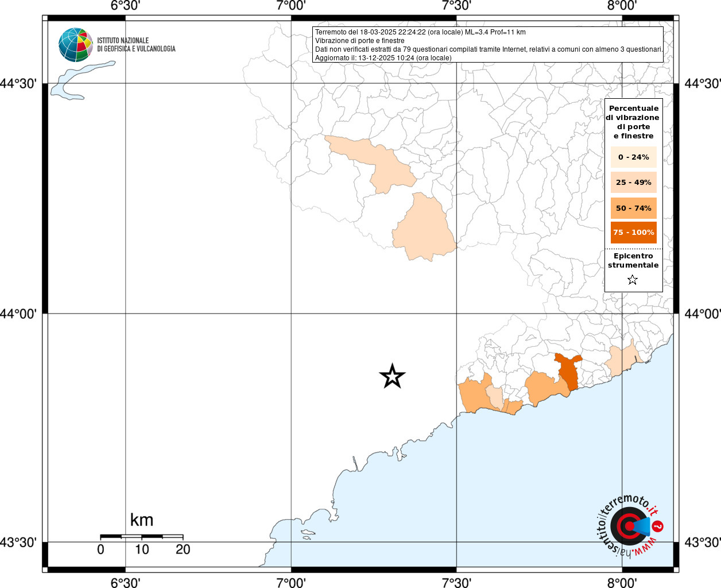Click the dark orange coastal municipality
This screenshot has height=588, width=721.
[568, 372]
